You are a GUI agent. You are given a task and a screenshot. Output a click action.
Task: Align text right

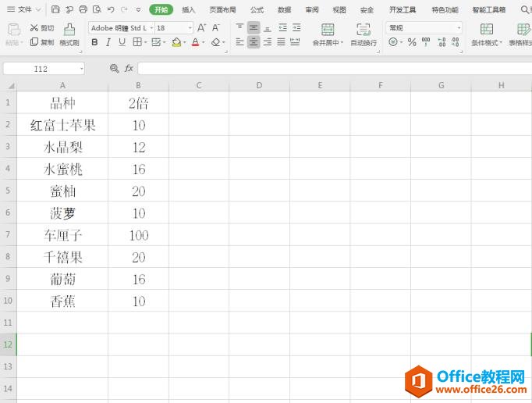point(268,42)
